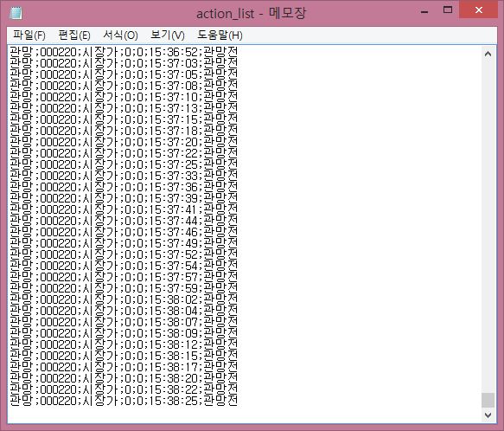
Task: Click the line with time 15:37:39
Action: (x=124, y=198)
